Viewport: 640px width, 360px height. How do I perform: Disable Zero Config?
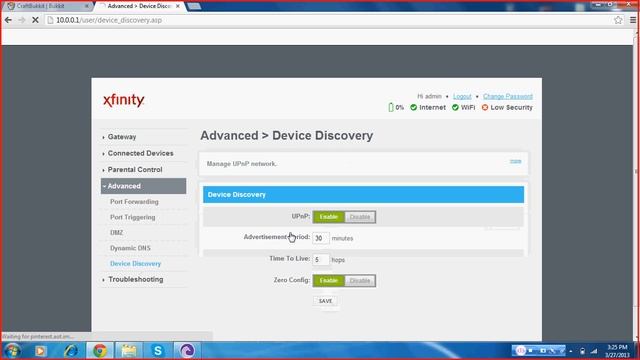360,280
